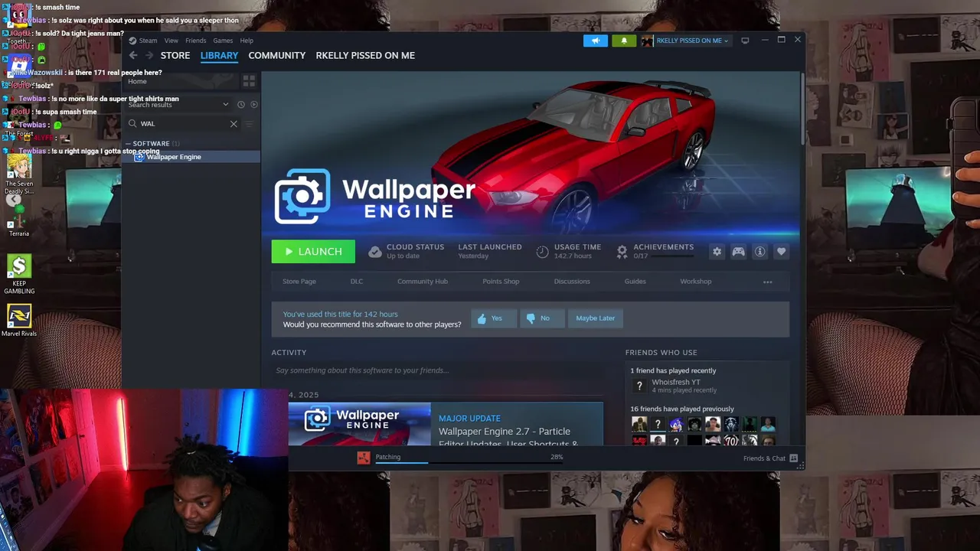Open advanced search filter icon

tap(249, 123)
